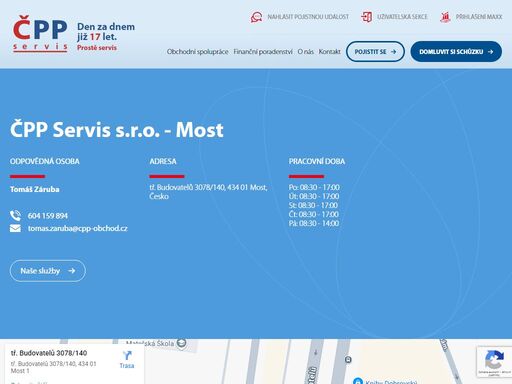Image resolution: width=512 pixels, height=384 pixels.
Task: Click the DOMLUVIT SI SCHŮZKU button
Action: (456, 52)
